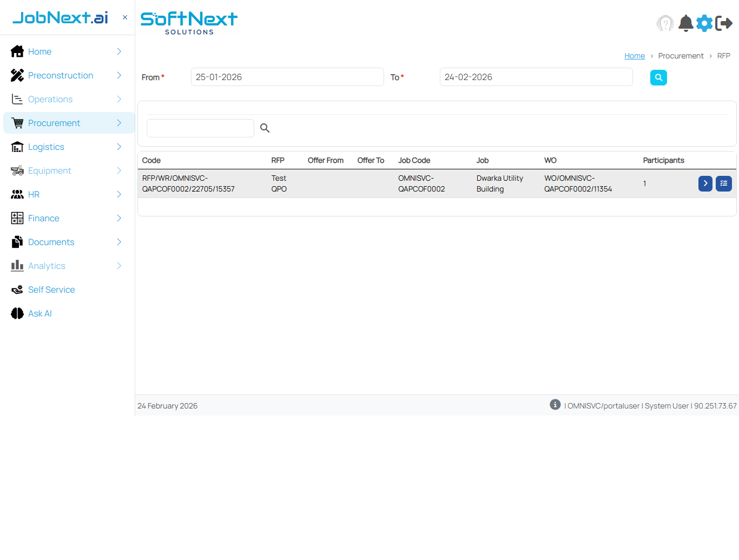
Task: Select Procurement in the breadcrumb trail
Action: pyautogui.click(x=681, y=55)
